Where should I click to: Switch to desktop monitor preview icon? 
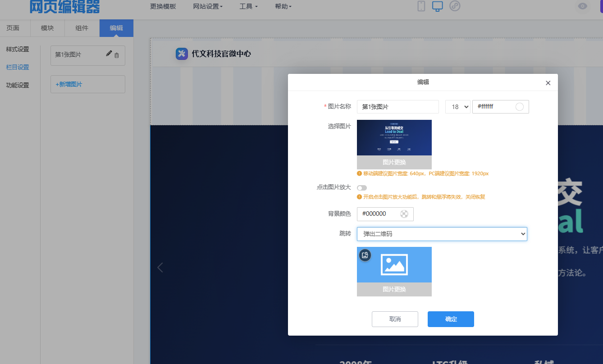[x=438, y=6]
